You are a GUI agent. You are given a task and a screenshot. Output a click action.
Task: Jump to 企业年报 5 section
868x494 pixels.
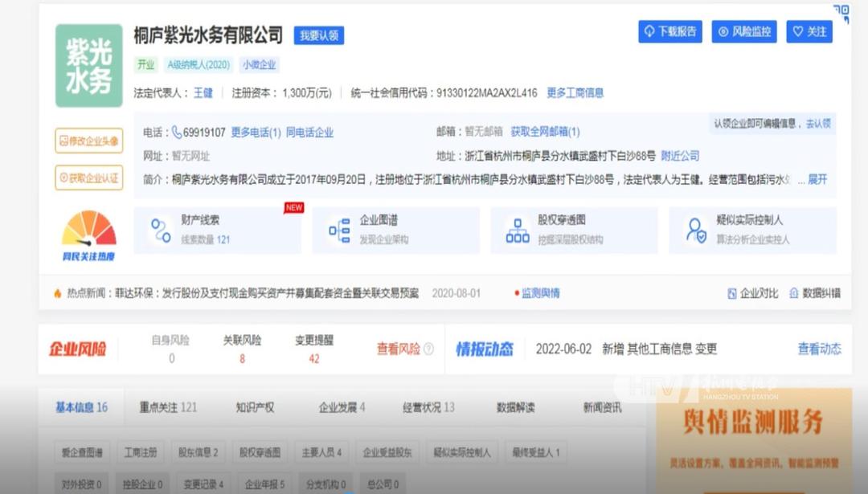(265, 484)
